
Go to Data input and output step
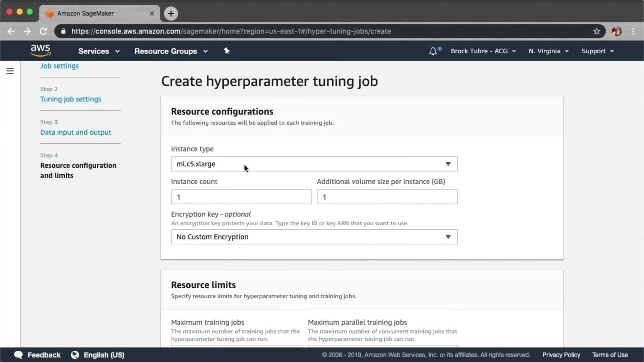75,132
